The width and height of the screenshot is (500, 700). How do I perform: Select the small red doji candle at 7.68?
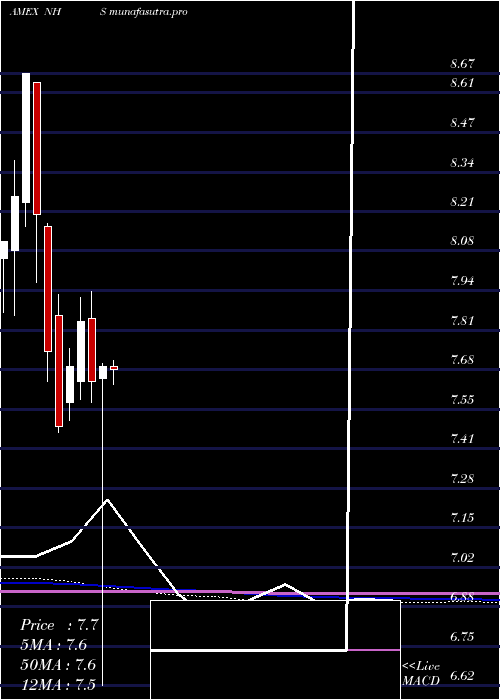[x=114, y=368]
